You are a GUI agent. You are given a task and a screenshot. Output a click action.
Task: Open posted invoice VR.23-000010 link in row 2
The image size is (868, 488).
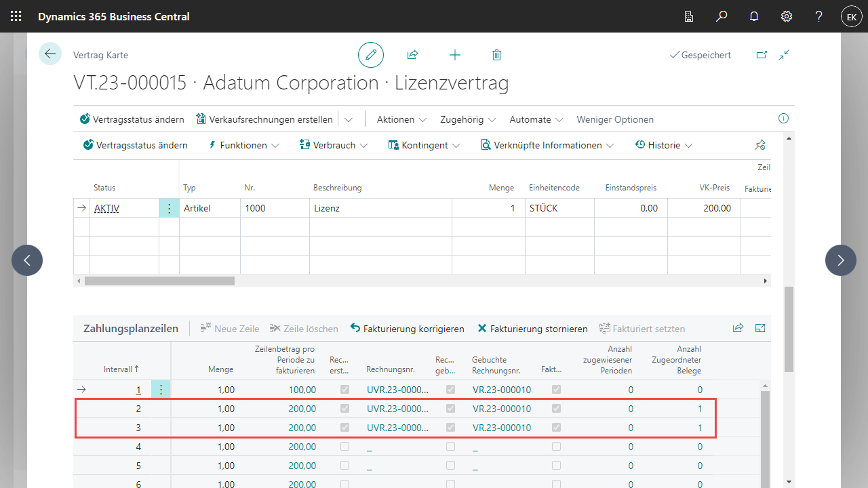click(x=501, y=409)
